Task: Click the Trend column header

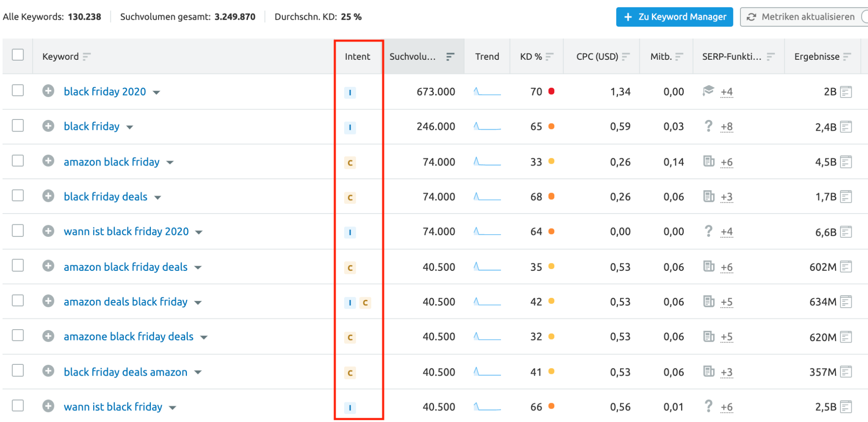Action: (487, 57)
